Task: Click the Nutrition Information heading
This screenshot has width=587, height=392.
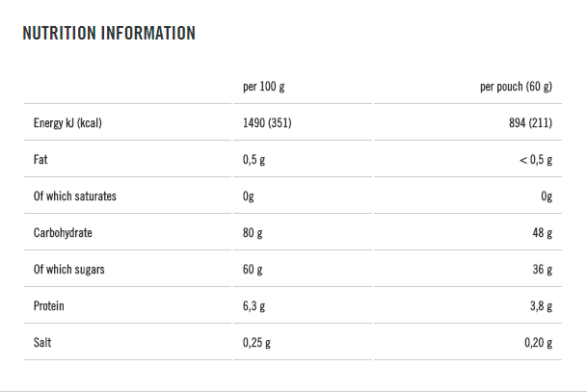Action: point(109,34)
